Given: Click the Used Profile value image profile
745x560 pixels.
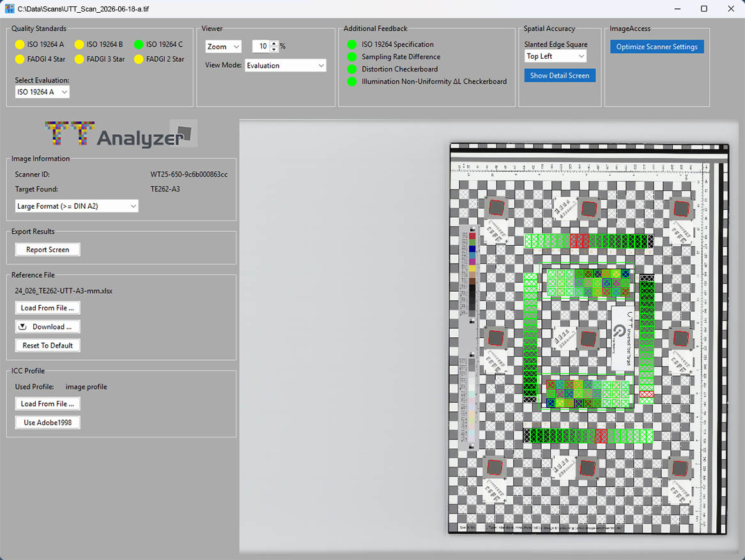Looking at the screenshot, I should pos(86,386).
